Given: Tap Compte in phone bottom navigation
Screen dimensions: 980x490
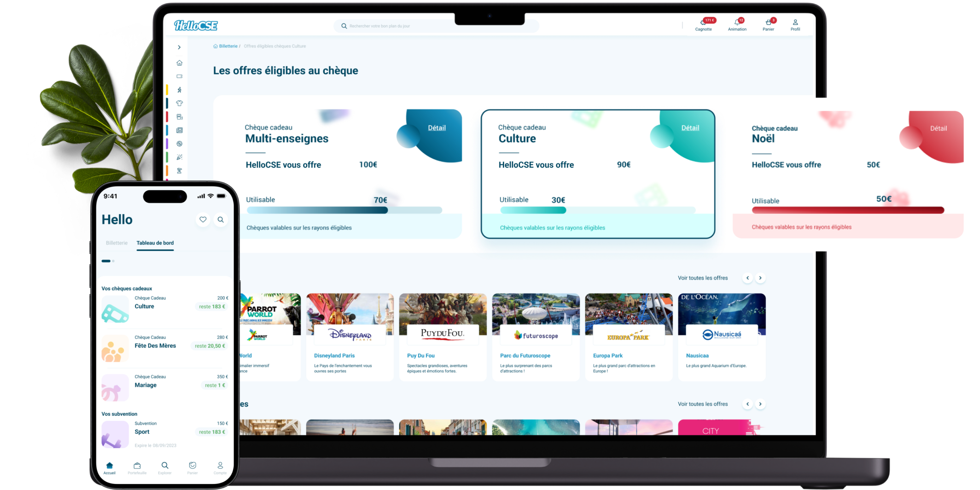Looking at the screenshot, I should [x=220, y=467].
